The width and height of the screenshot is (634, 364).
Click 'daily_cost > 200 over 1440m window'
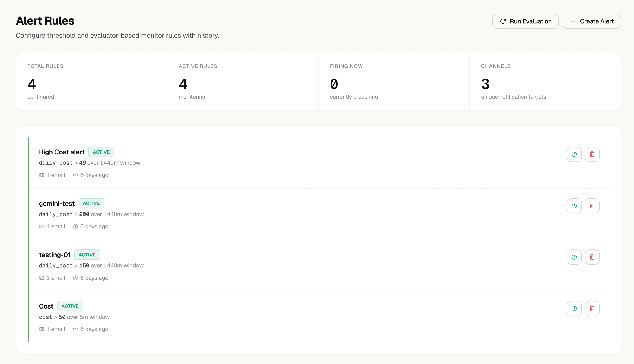[91, 214]
